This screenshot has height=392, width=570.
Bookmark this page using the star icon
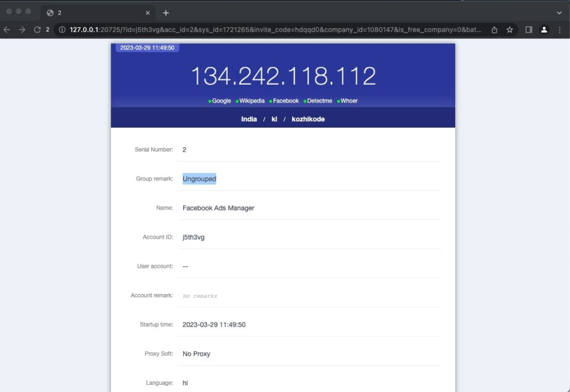point(509,31)
